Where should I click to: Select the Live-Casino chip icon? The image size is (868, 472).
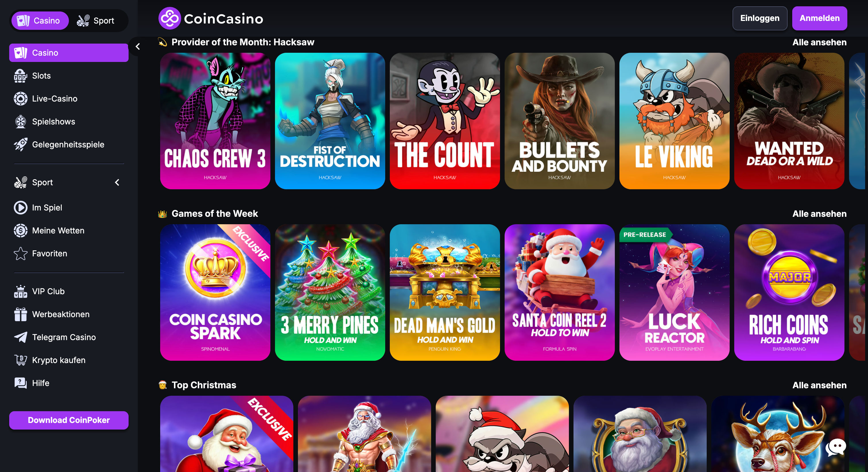pyautogui.click(x=21, y=99)
